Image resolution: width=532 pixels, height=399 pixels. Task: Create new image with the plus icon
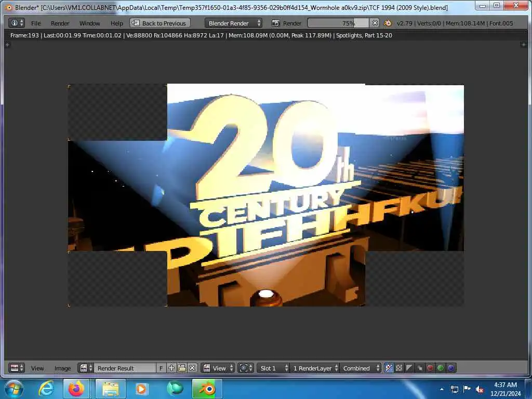171,368
